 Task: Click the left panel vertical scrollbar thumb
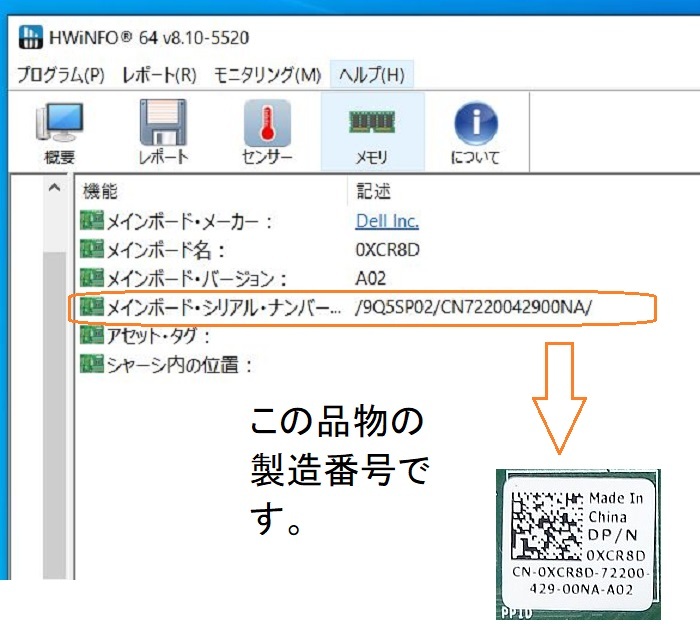point(54,415)
